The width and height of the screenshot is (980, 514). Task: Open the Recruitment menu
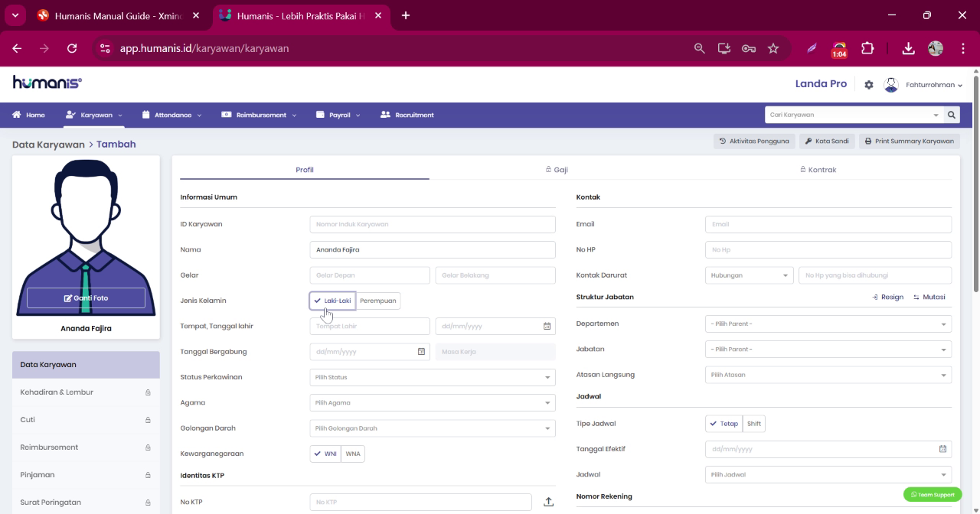[x=407, y=115]
